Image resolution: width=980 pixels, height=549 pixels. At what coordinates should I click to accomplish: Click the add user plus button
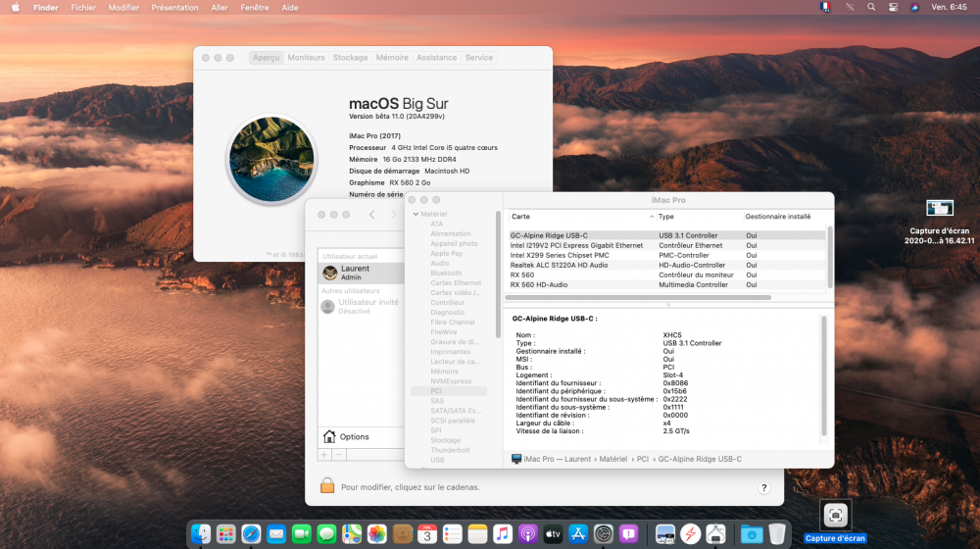coord(324,455)
